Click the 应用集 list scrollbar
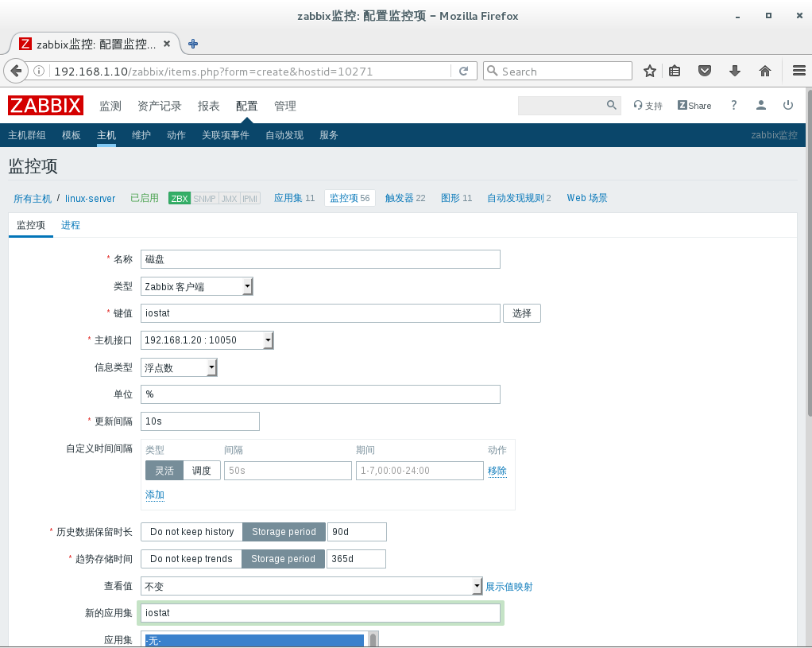The image size is (812, 648). (x=373, y=639)
